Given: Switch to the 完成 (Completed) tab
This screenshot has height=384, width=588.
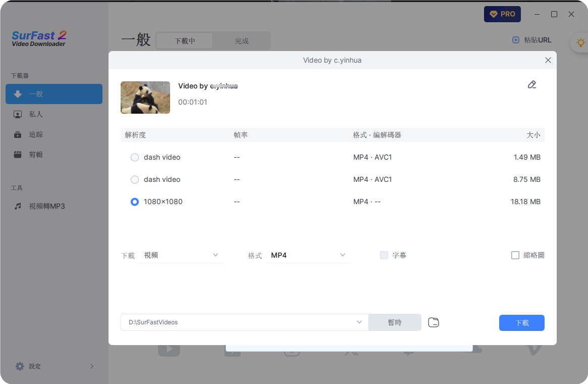Looking at the screenshot, I should click(x=241, y=40).
